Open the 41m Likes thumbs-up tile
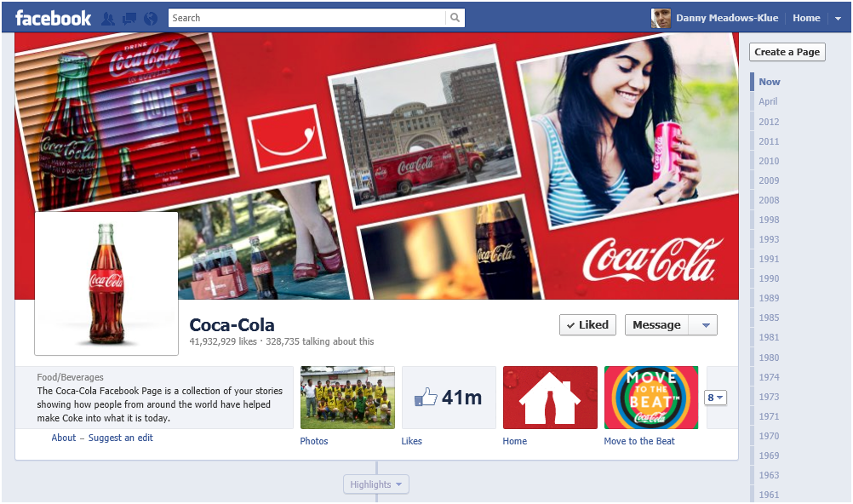 [449, 398]
